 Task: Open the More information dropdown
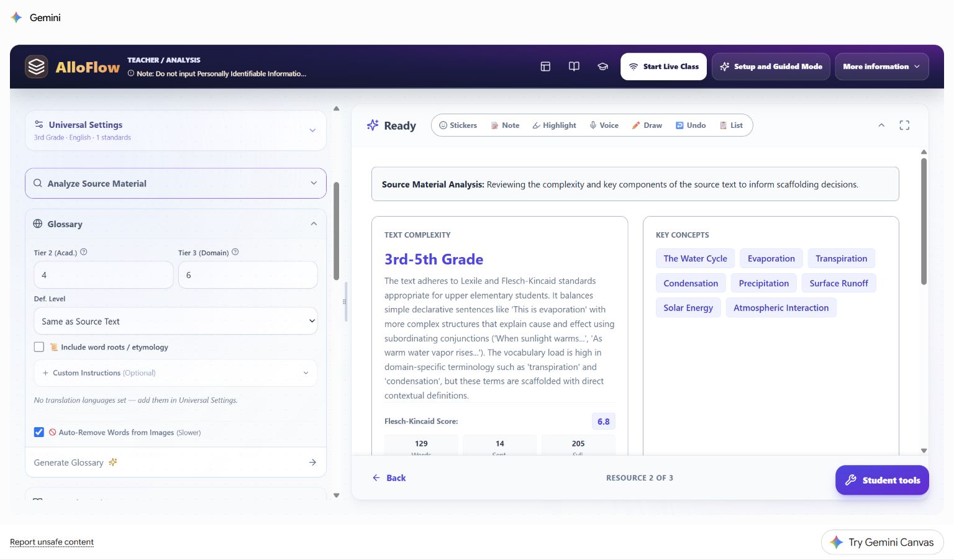[881, 66]
